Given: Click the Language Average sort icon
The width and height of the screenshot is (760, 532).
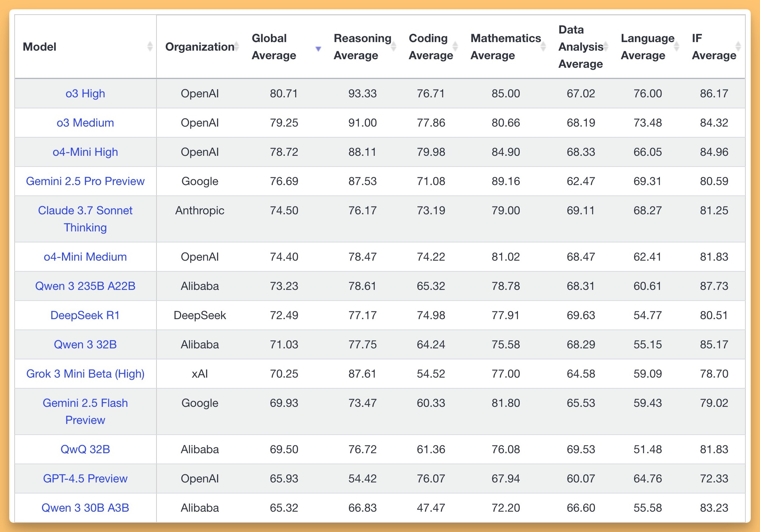Looking at the screenshot, I should (x=676, y=47).
